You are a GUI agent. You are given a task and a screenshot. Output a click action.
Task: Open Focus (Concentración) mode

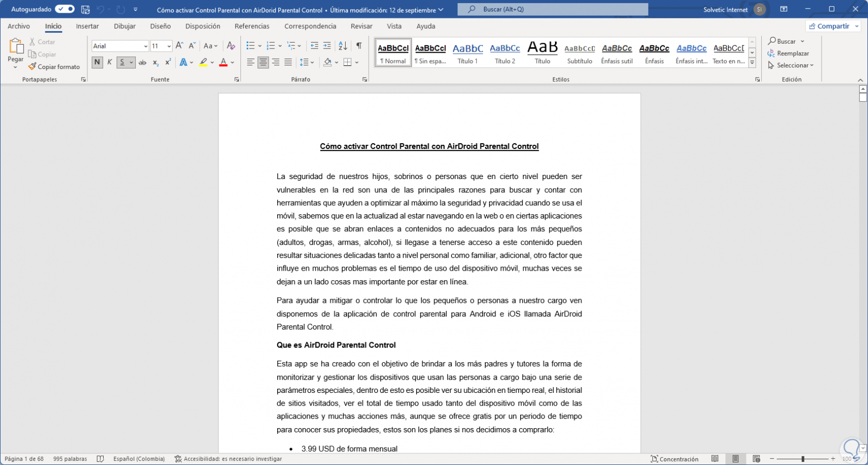[675, 459]
